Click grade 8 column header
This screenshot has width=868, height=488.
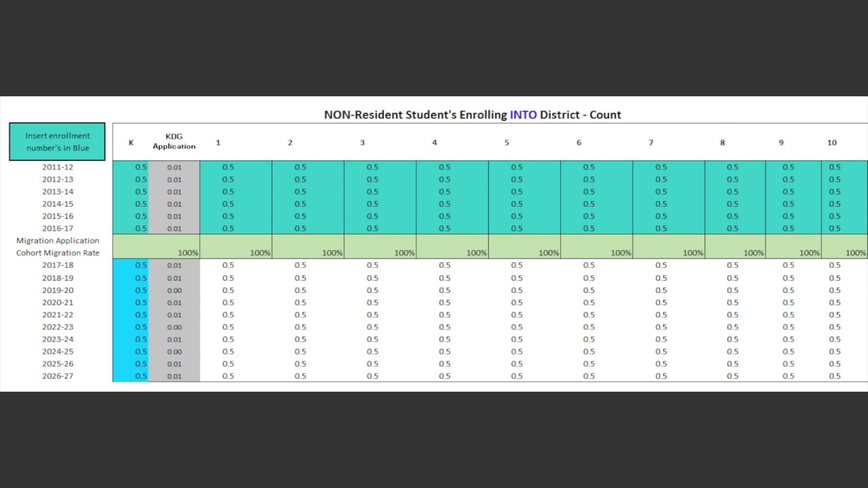(722, 142)
